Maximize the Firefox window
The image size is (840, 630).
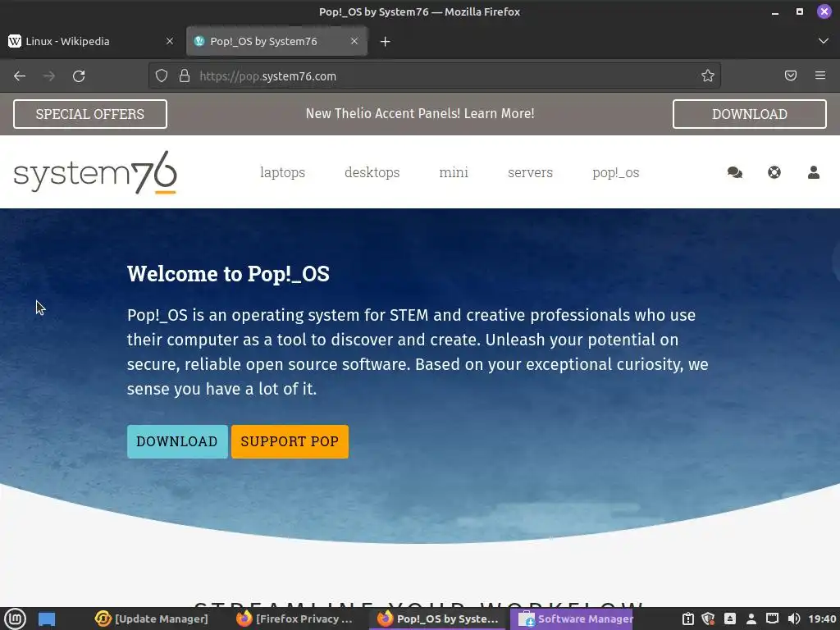tap(799, 11)
